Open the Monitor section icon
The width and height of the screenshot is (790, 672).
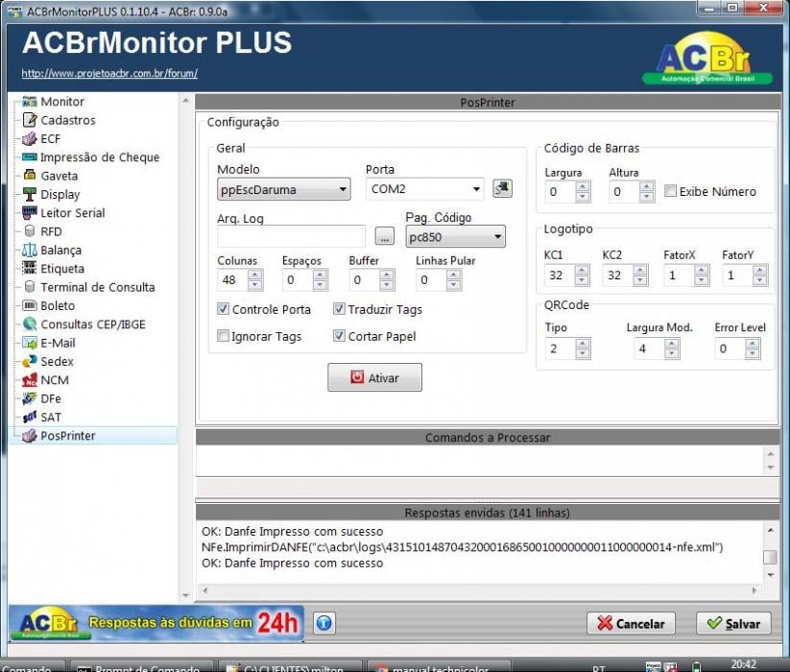coord(30,101)
